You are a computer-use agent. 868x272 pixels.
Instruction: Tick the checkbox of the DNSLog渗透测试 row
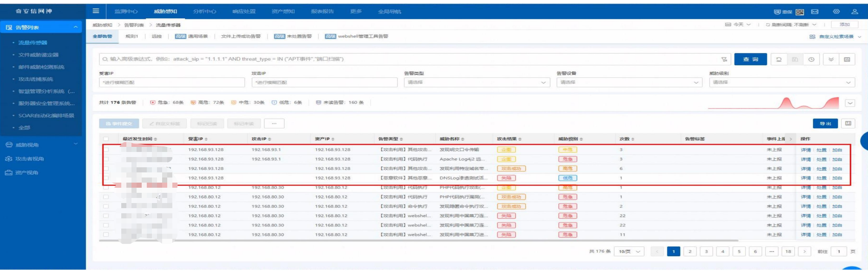[x=106, y=178]
